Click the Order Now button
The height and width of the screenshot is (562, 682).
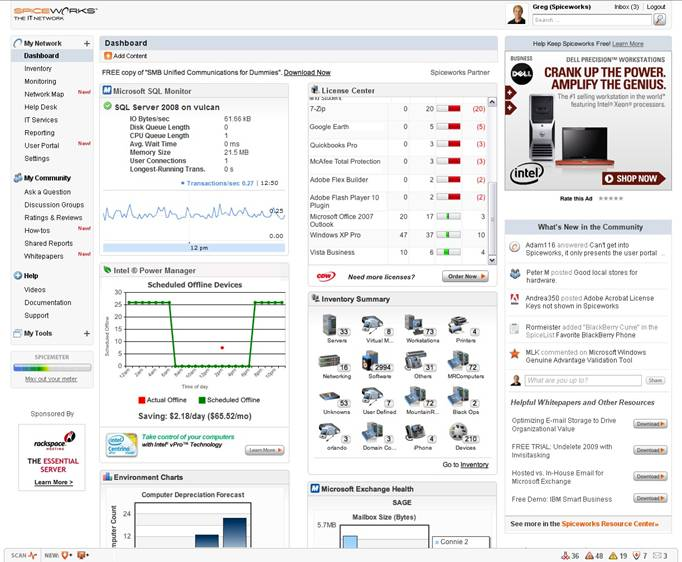point(465,276)
